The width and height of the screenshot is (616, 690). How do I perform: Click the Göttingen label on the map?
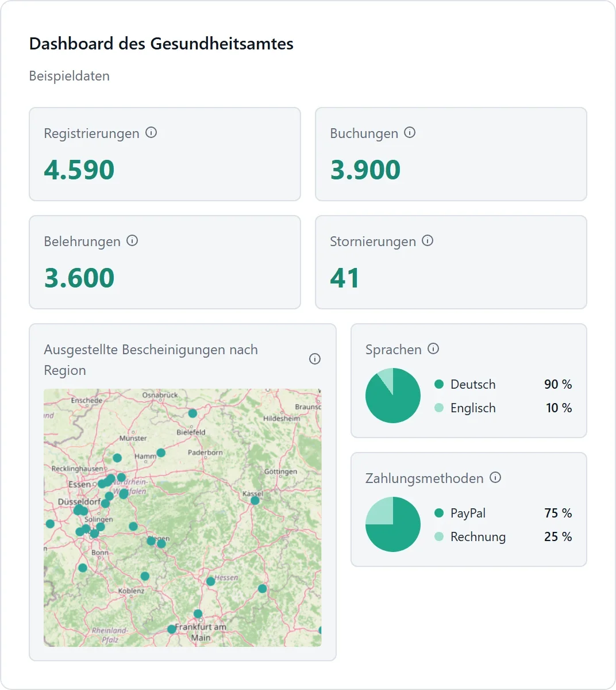click(280, 471)
